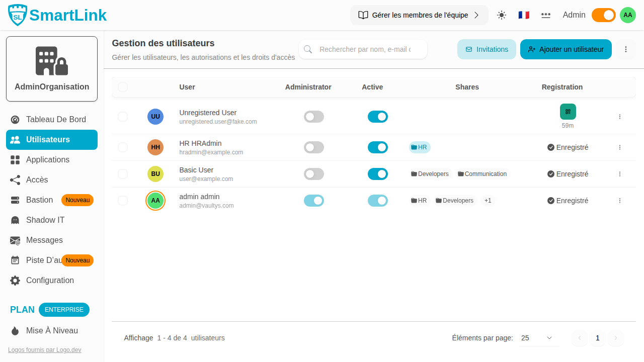Open the Shadow IT sidebar section
Viewport: 644px width, 362px height.
[x=45, y=220]
